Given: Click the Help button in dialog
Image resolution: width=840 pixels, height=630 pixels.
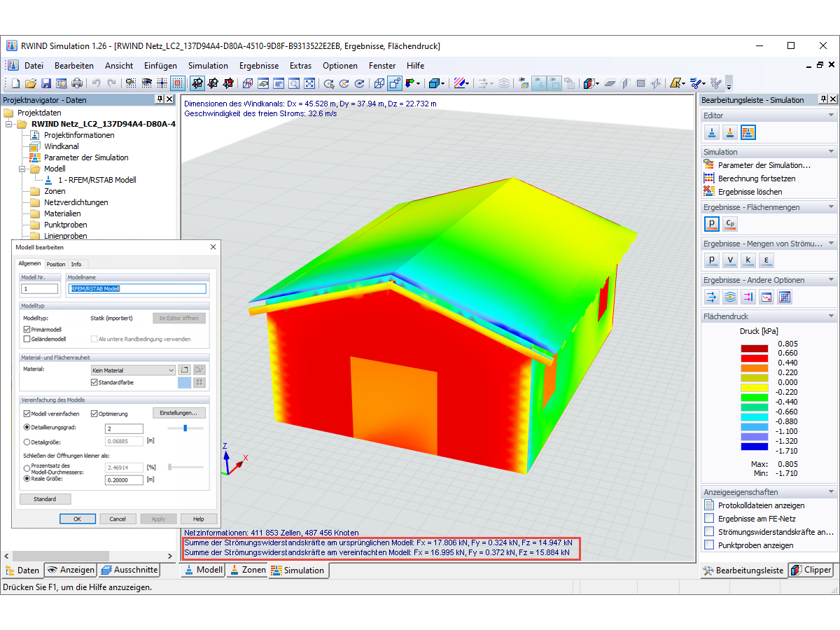Looking at the screenshot, I should 199,519.
